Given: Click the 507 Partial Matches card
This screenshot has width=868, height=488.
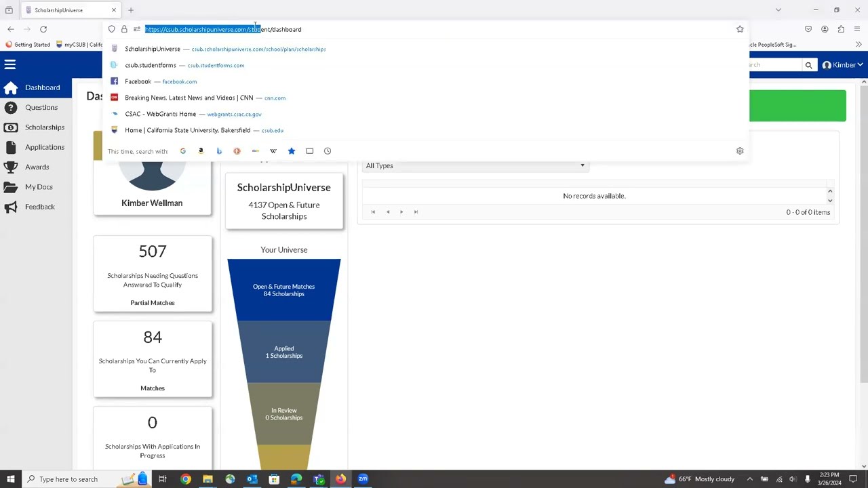Looking at the screenshot, I should coord(153,274).
